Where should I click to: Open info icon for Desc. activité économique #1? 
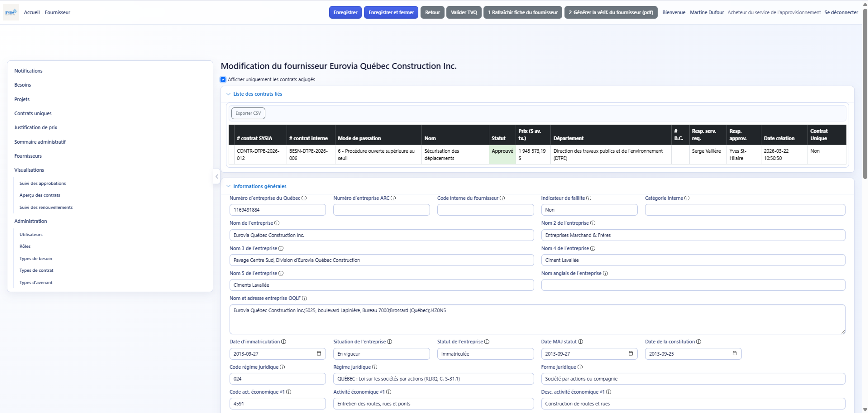(x=609, y=392)
